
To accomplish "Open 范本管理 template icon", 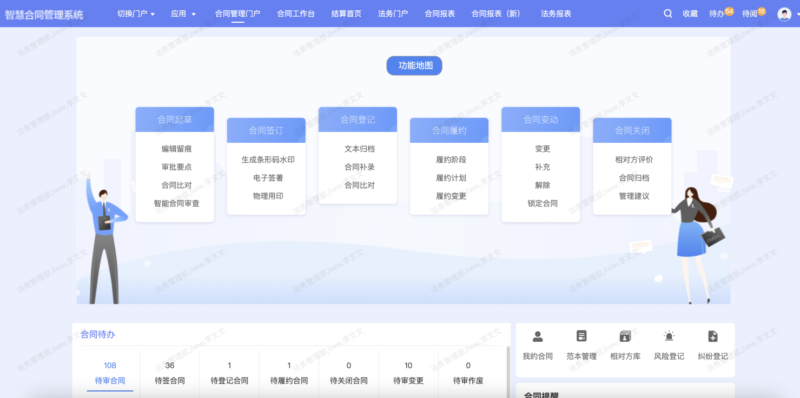I will click(582, 336).
